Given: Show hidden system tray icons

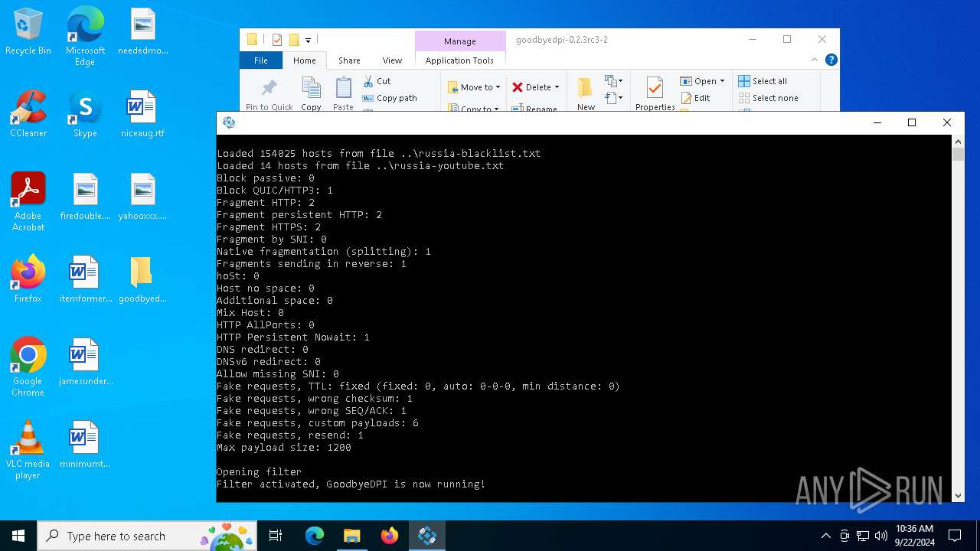Looking at the screenshot, I should pos(825,536).
